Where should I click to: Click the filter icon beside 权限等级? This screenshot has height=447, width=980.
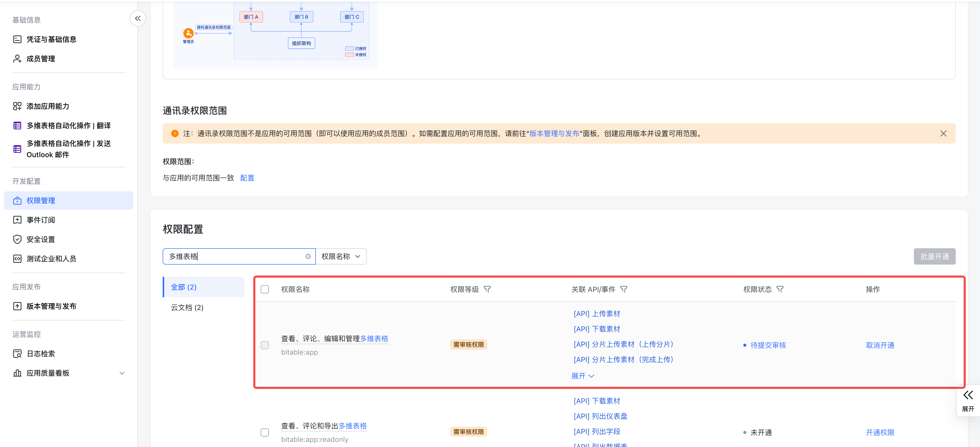pos(487,289)
